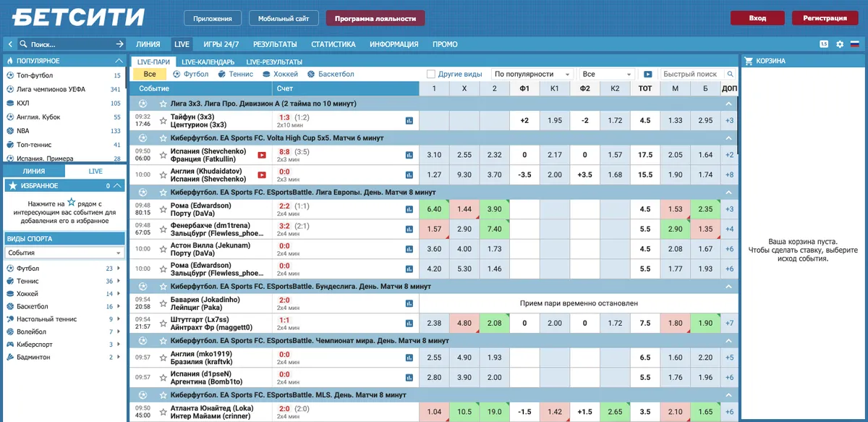The image size is (868, 422).
Task: Open statistics icon for Фенербахче (dm1trena) match
Action: [409, 229]
